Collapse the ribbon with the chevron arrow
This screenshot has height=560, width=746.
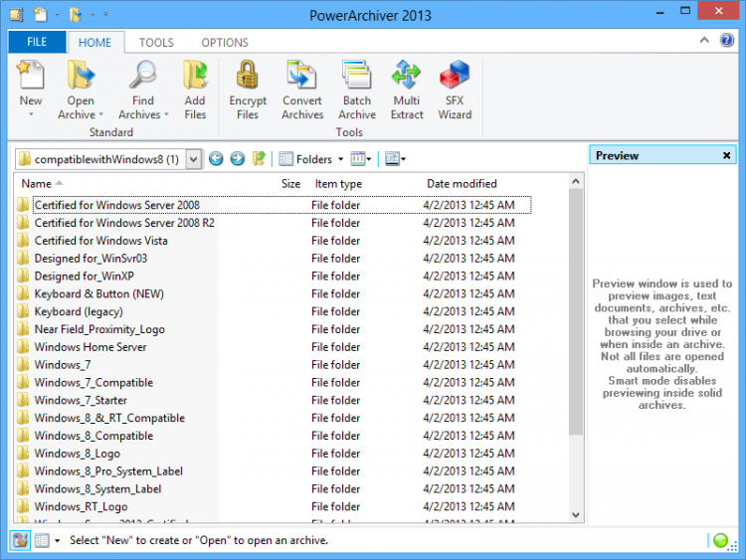coord(703,41)
